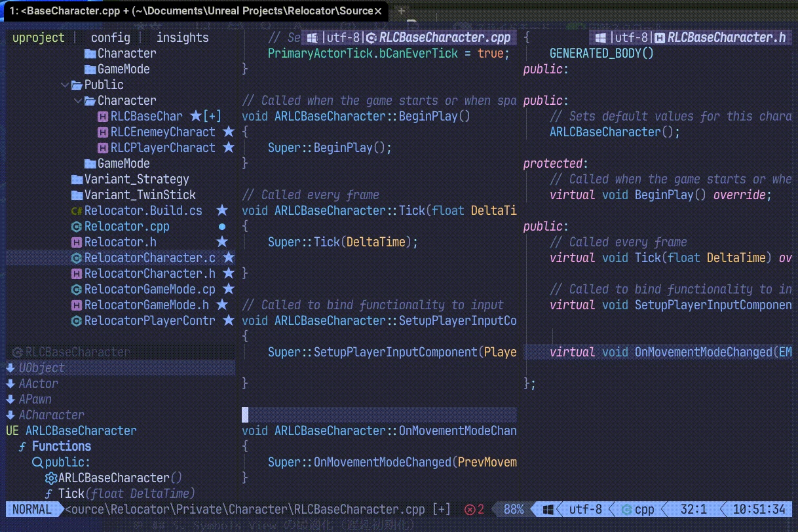Jump to the ARLCBaseCharacter() constructor symbol
This screenshot has width=798, height=532.
(121, 478)
